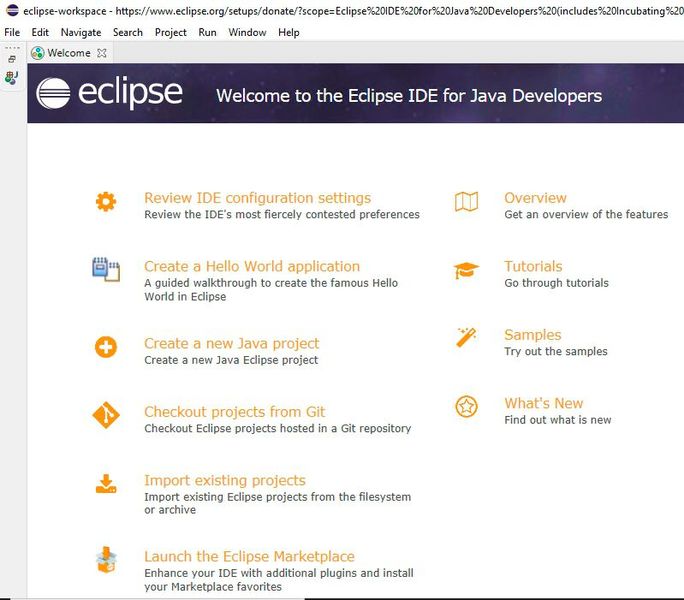684x600 pixels.
Task: Click the Marketplace box icon
Action: click(x=106, y=560)
